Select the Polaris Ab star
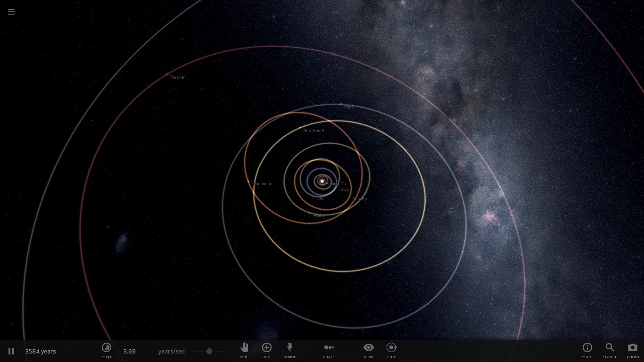Screen dimensions: 644x362 [x=335, y=183]
